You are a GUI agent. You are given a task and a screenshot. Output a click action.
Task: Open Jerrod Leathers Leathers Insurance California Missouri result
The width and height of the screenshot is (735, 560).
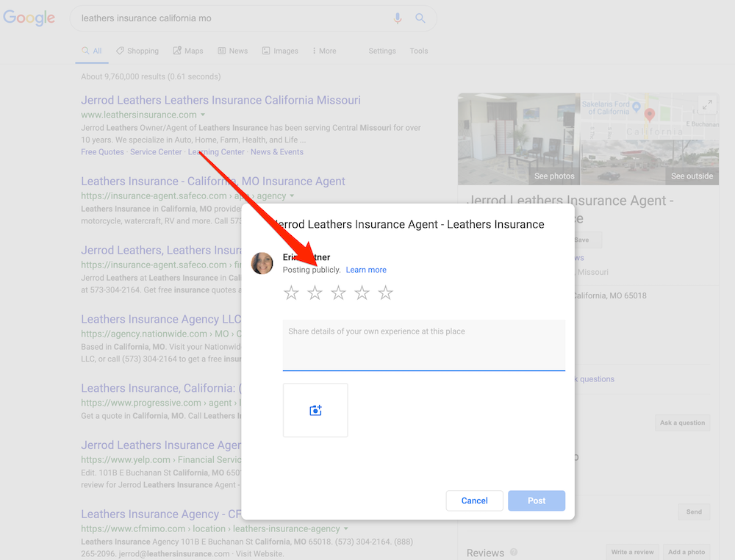[220, 100]
